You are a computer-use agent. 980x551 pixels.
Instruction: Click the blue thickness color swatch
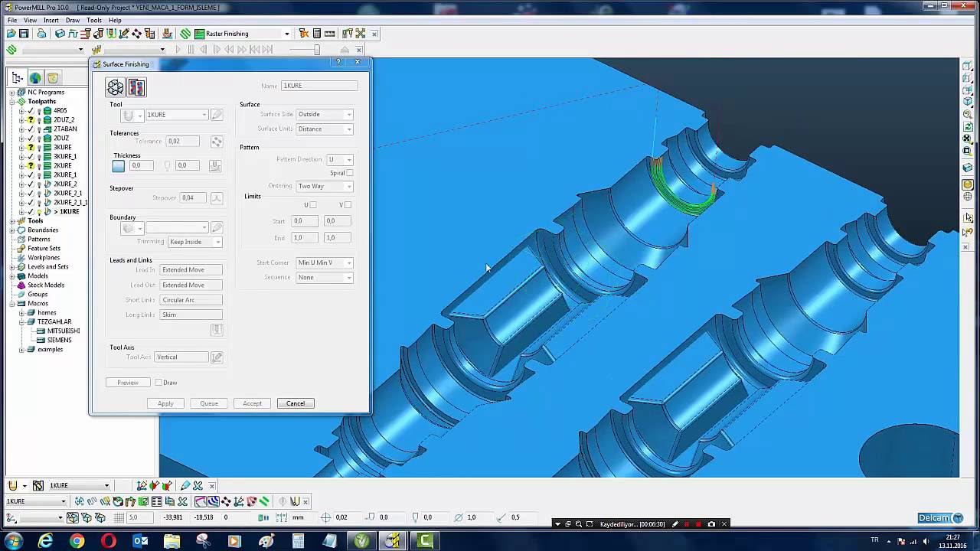coord(119,165)
